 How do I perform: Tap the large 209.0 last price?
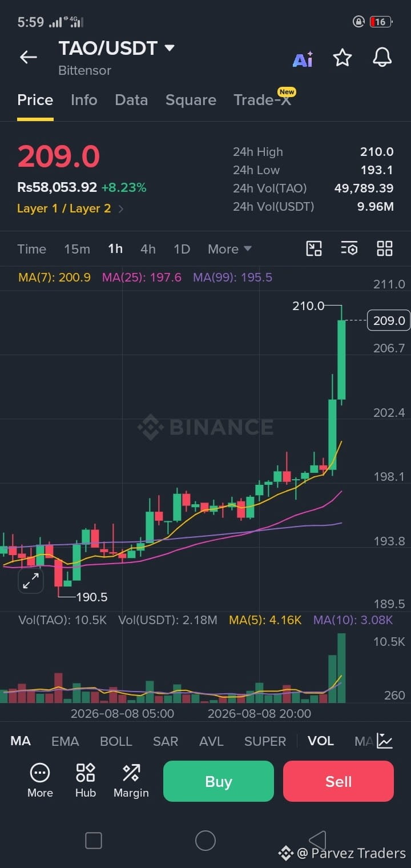(x=59, y=156)
